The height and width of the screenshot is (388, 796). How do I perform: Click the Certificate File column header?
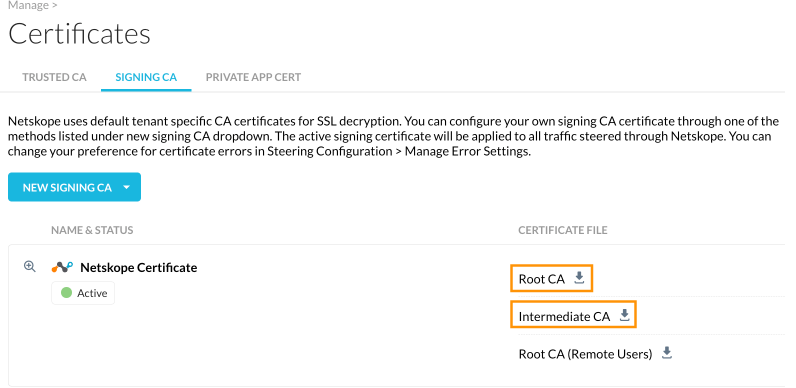pos(563,230)
